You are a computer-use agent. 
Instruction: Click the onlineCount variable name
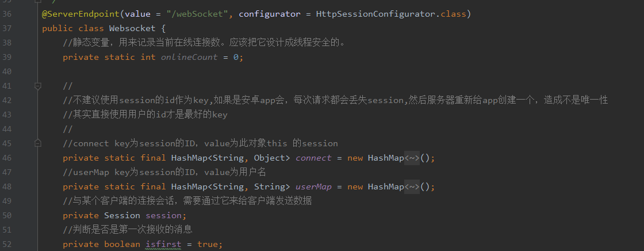point(189,57)
